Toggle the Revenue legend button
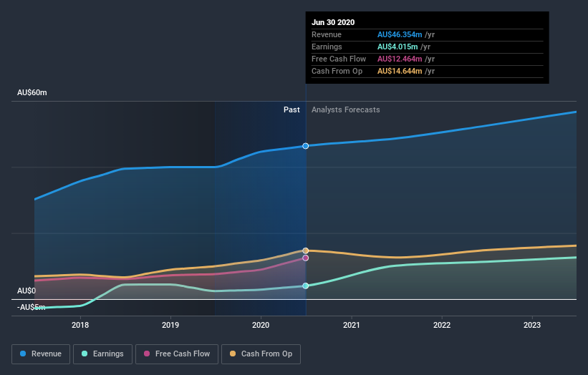The width and height of the screenshot is (588, 375). point(41,354)
